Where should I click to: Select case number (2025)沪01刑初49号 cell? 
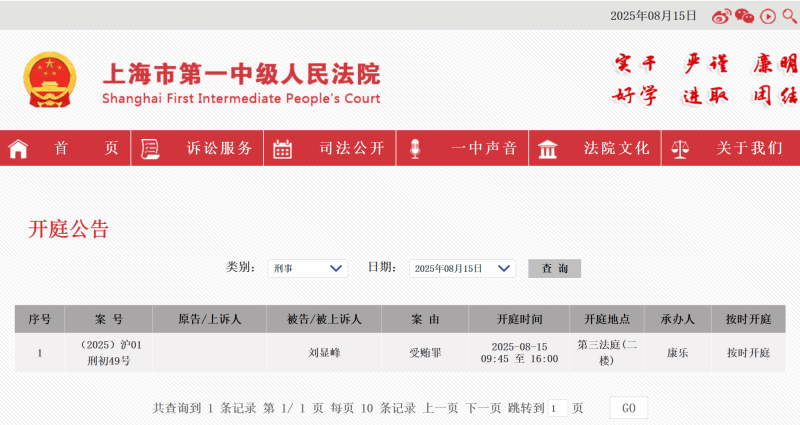[x=109, y=353]
